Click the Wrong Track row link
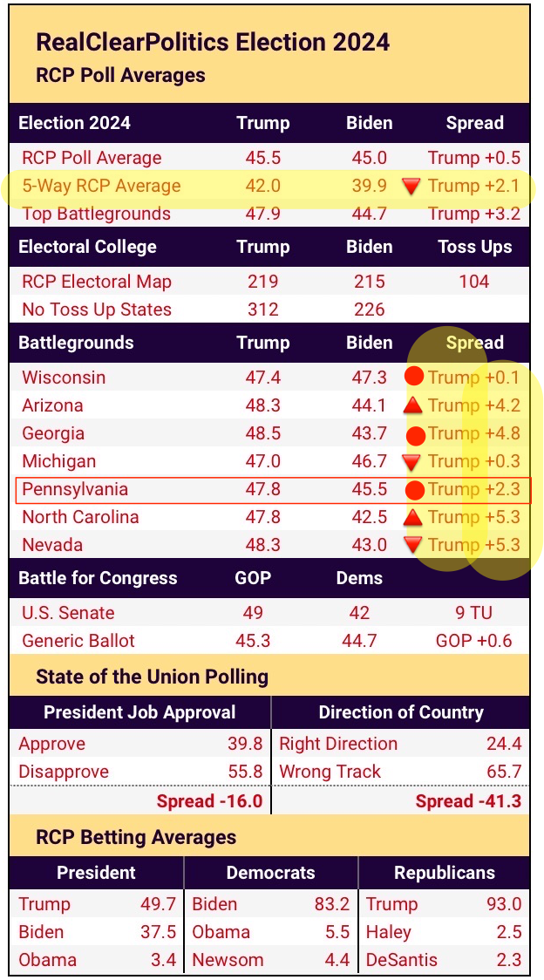Viewport: 544px width, 980px height. click(330, 772)
